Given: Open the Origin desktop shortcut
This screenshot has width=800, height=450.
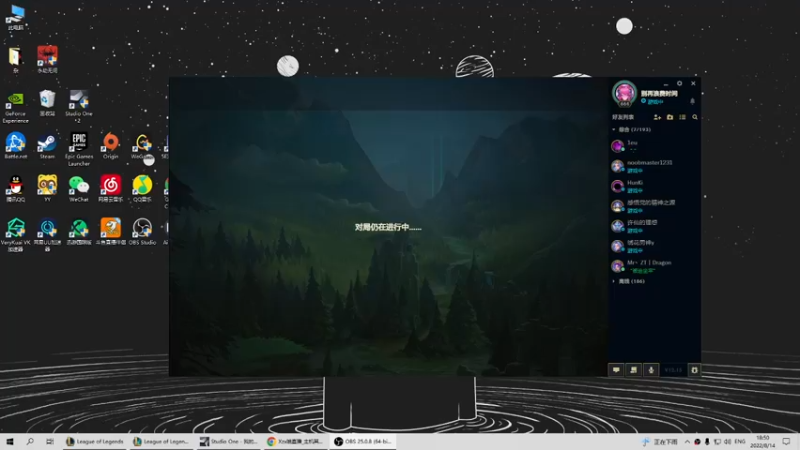Looking at the screenshot, I should click(x=110, y=145).
